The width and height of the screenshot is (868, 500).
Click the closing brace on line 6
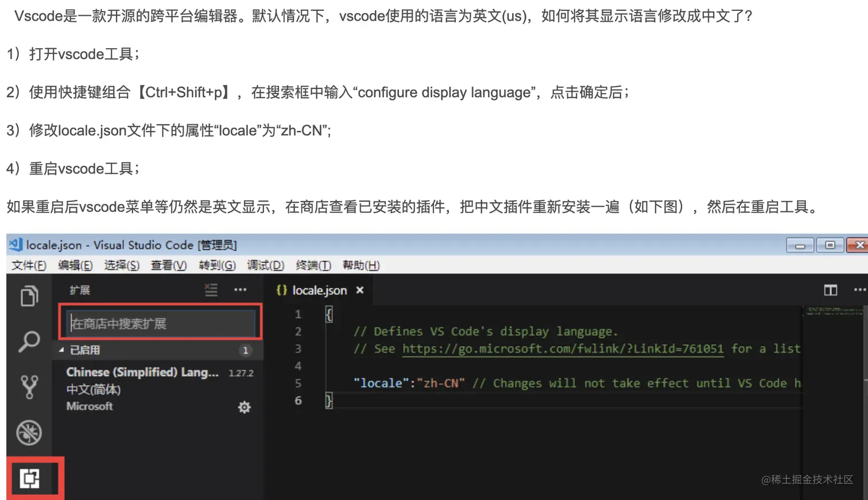point(329,400)
